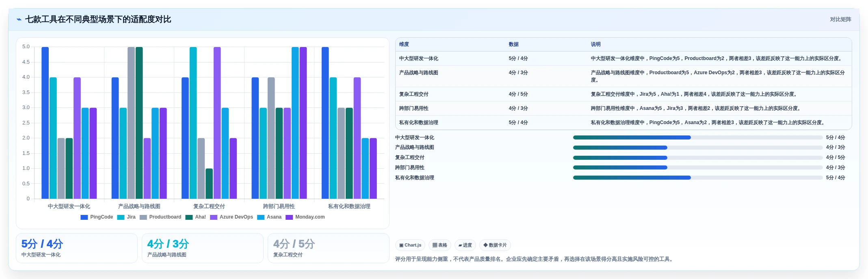Click table row 私有化和数据治理
Screen dimensions: 868x279
tap(623, 122)
